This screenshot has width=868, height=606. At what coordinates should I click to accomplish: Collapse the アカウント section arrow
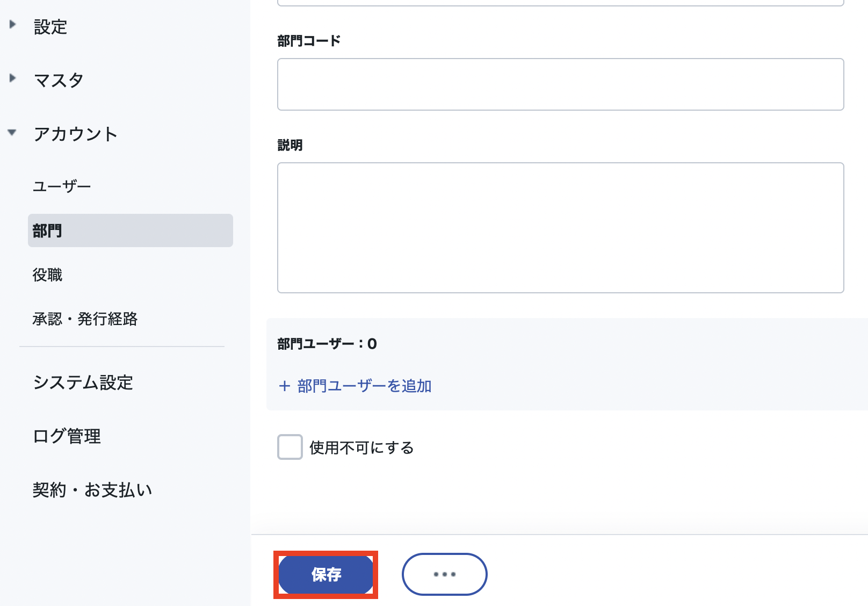(x=12, y=132)
